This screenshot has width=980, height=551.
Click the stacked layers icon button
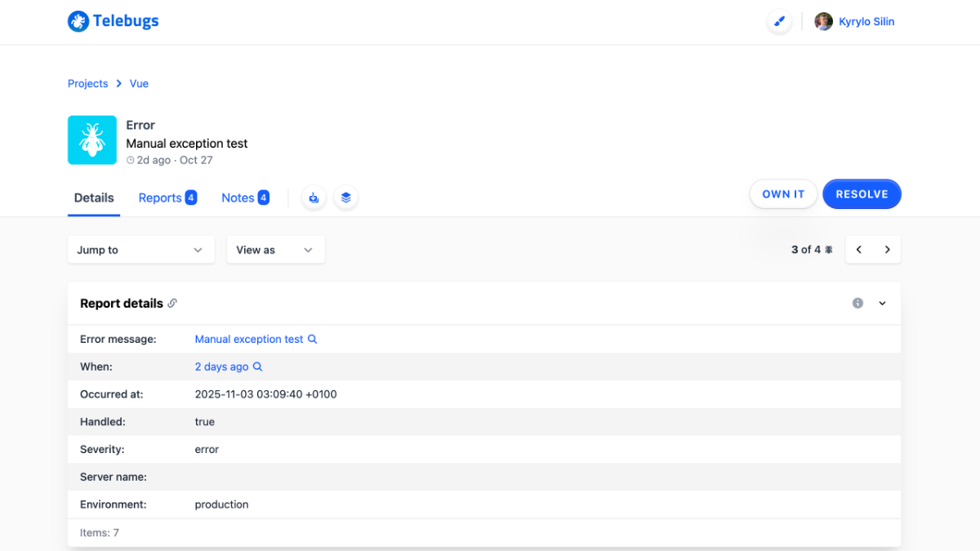346,198
